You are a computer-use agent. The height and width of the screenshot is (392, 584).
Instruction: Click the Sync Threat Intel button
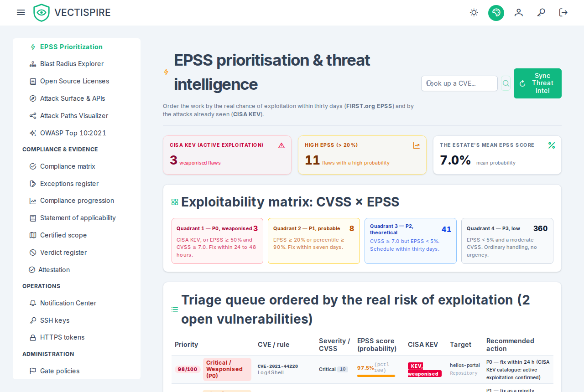click(537, 83)
